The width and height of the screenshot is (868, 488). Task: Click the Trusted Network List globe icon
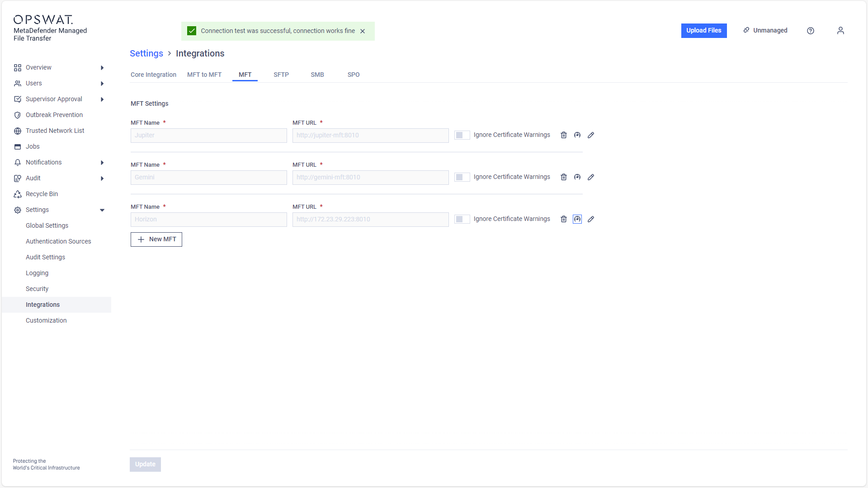point(18,131)
